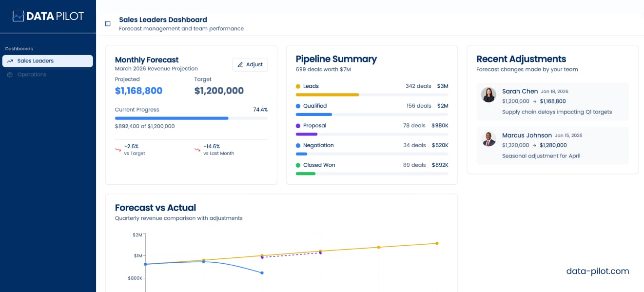Click the data-pilot.com link
Image resolution: width=644 pixels, height=292 pixels.
597,271
